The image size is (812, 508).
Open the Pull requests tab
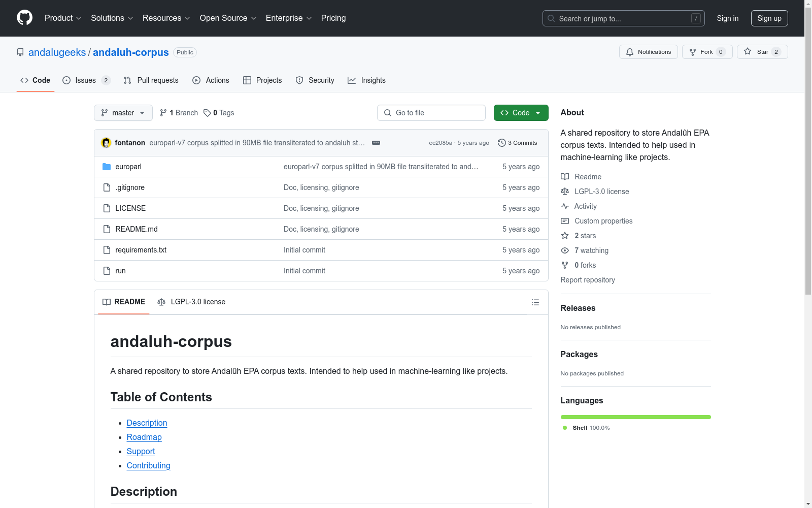pos(151,80)
